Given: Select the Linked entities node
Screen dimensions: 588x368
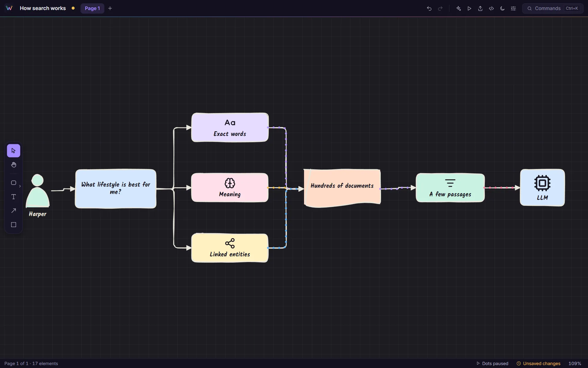Looking at the screenshot, I should coord(230,248).
